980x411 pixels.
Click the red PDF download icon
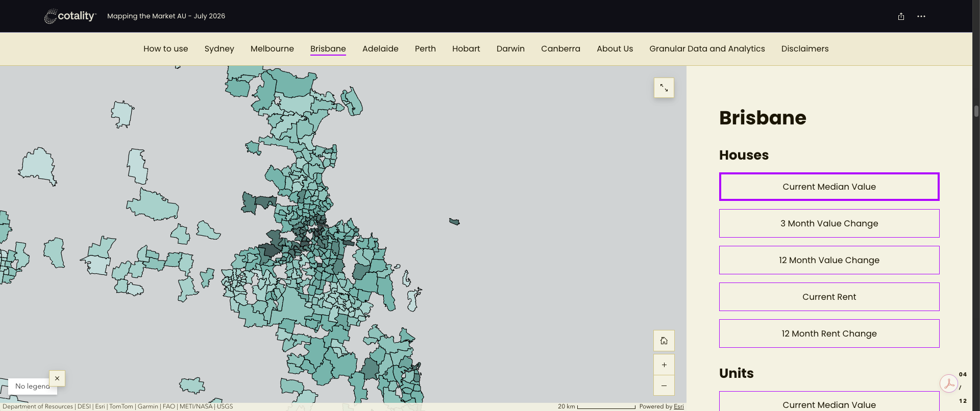coord(949,383)
